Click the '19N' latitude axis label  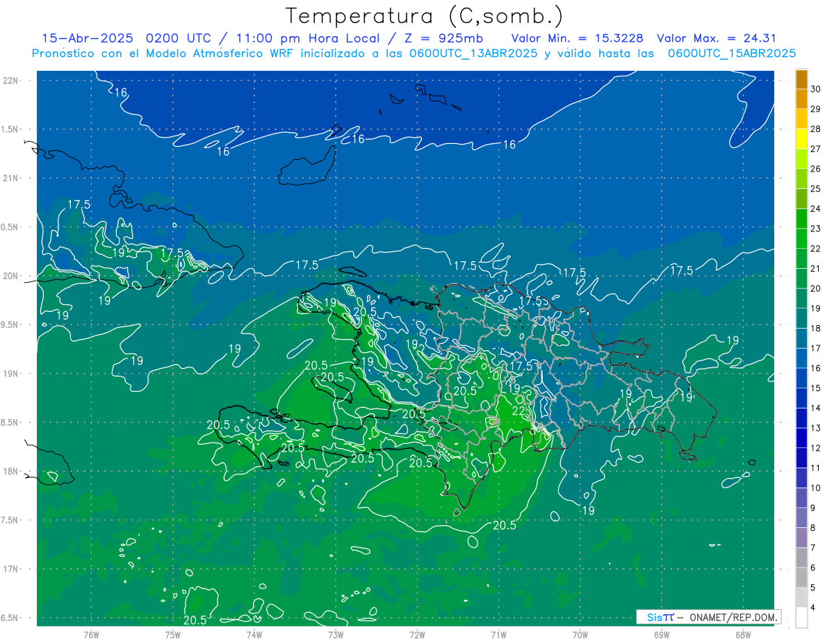click(12, 374)
